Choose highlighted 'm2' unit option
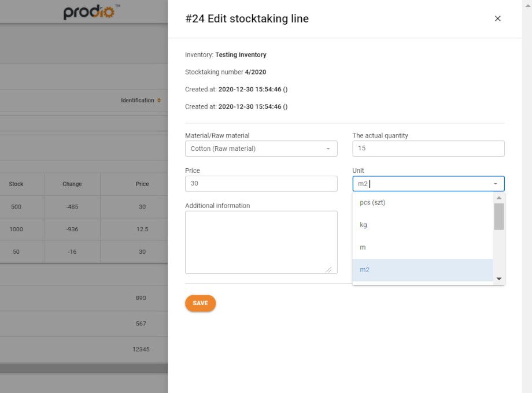Image resolution: width=532 pixels, height=393 pixels. pos(423,270)
